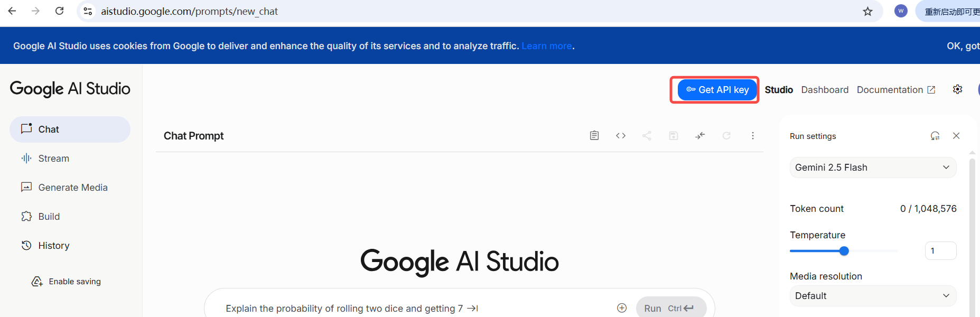Click the browser relaunch to update button

click(x=949, y=12)
